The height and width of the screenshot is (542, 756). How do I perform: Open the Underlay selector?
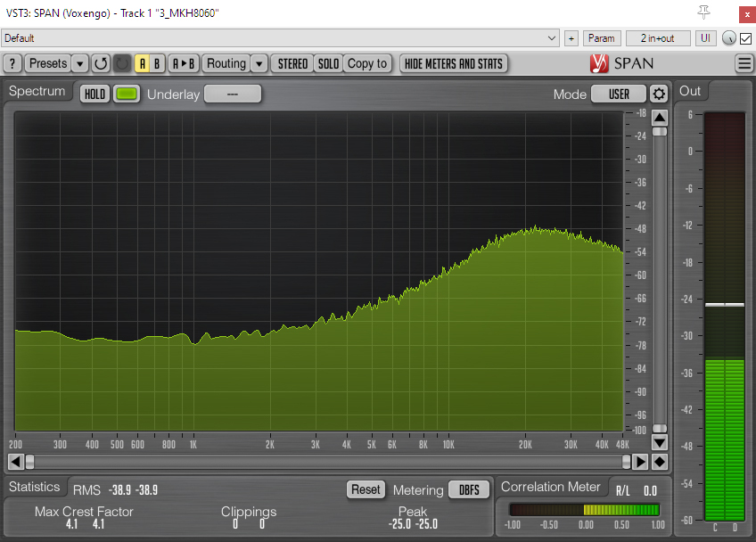[x=232, y=94]
